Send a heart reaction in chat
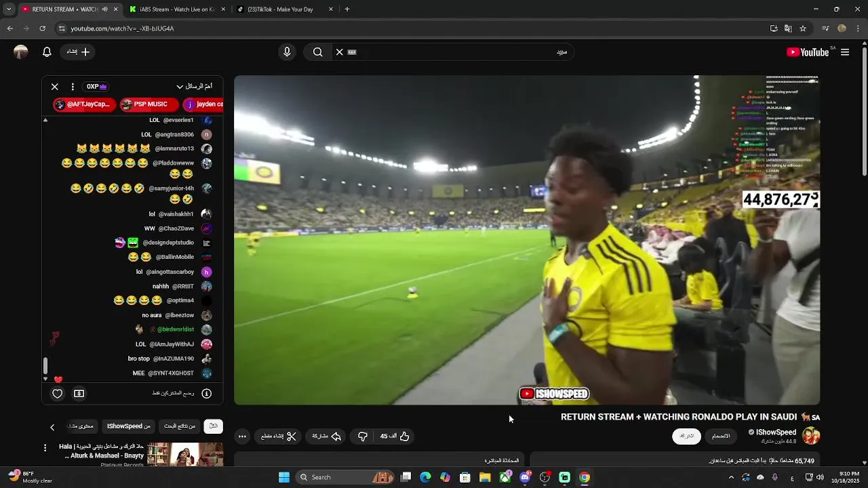This screenshot has width=868, height=488. (x=58, y=393)
